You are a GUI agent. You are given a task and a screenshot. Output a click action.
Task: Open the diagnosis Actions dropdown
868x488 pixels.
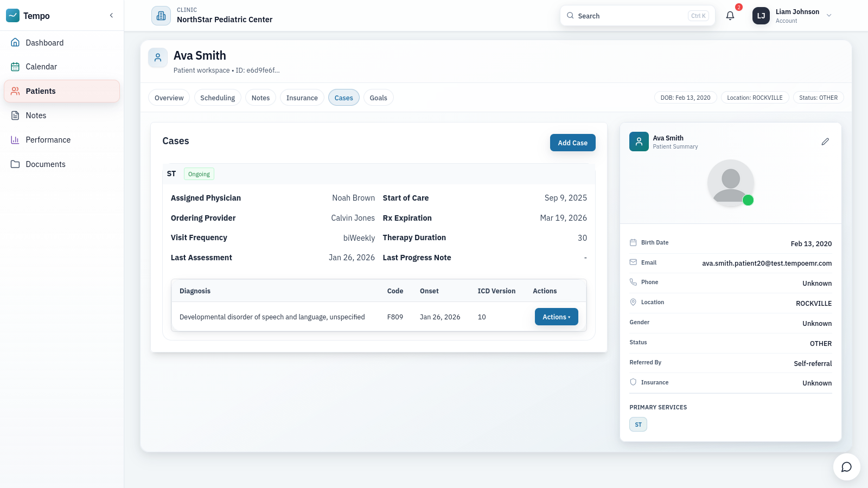click(x=557, y=317)
